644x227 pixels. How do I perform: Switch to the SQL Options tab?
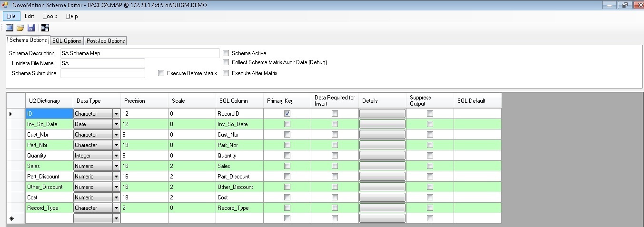67,41
